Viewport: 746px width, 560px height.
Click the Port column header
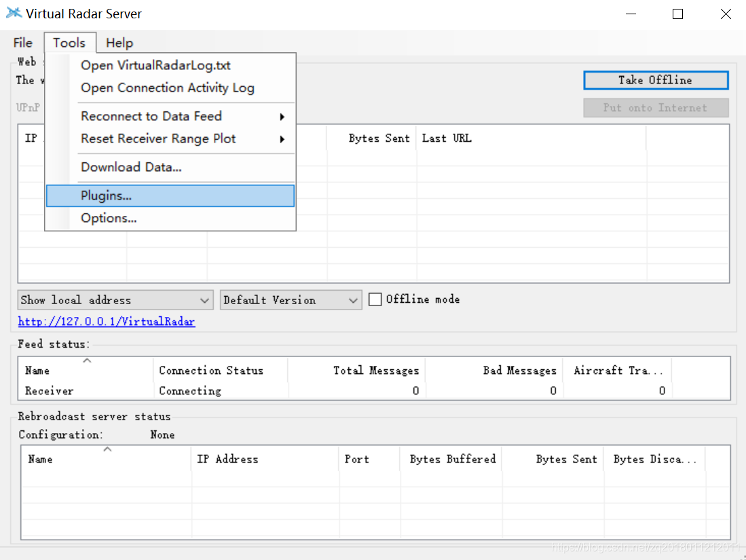point(369,459)
